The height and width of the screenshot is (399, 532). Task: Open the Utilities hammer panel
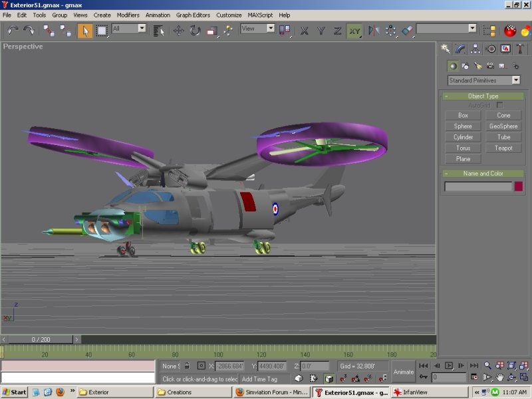520,49
